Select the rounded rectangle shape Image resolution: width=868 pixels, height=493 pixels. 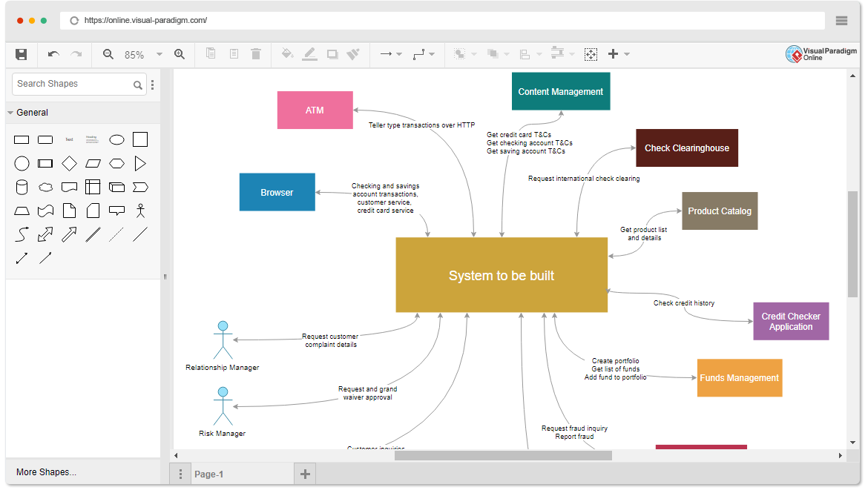point(45,139)
